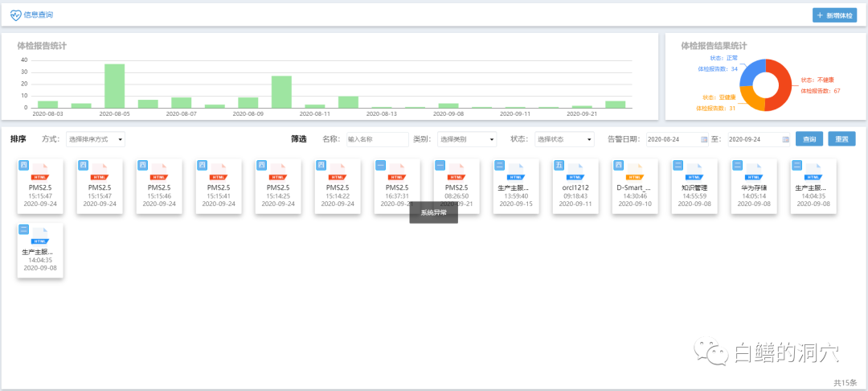This screenshot has width=868, height=391.
Task: Click the 华为存储 card name
Action: click(x=753, y=187)
